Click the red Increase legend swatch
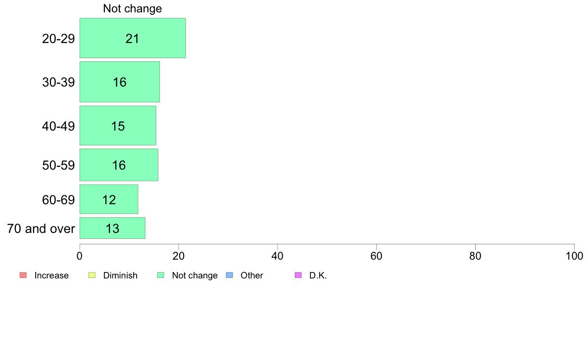The width and height of the screenshot is (588, 364). 23,275
